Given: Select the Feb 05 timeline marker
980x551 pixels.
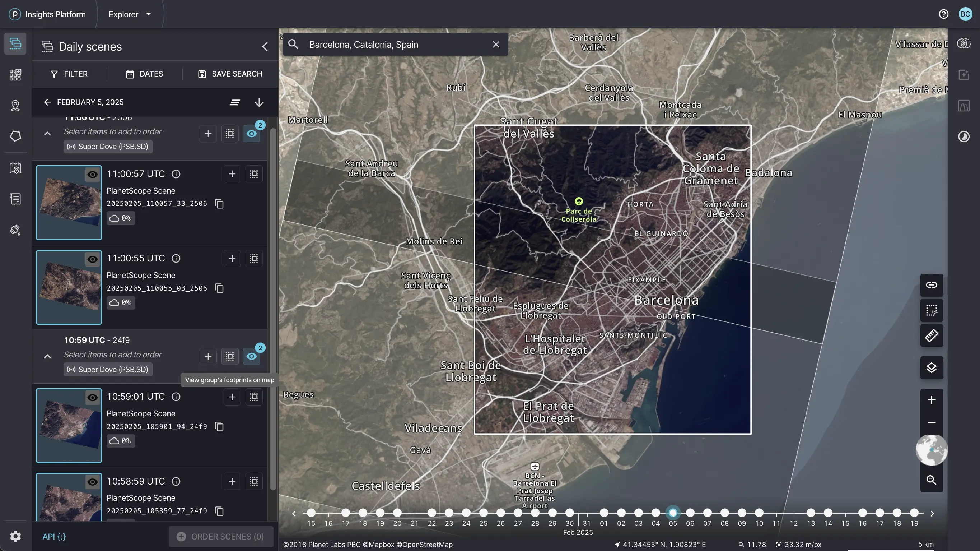Looking at the screenshot, I should 673,513.
